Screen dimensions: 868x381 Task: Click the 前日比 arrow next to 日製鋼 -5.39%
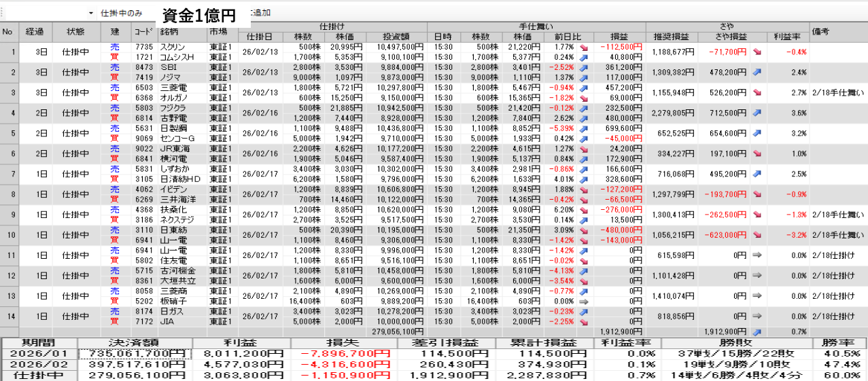click(584, 128)
